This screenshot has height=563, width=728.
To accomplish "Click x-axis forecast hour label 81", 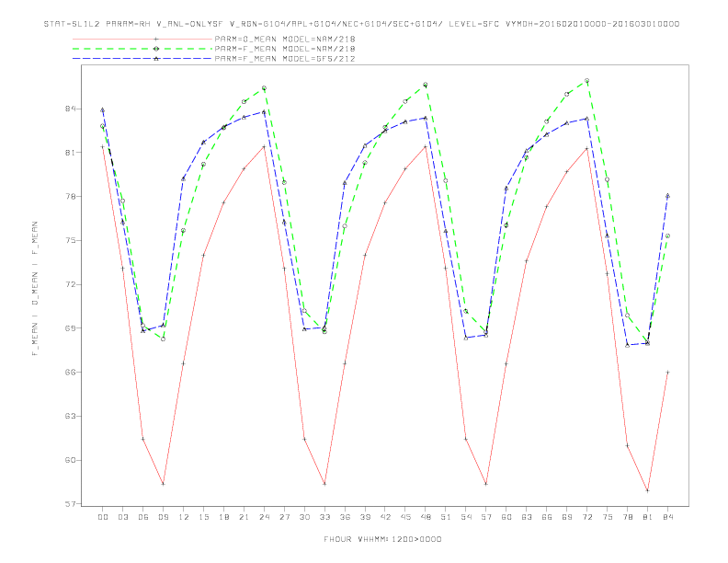I will click(x=648, y=517).
